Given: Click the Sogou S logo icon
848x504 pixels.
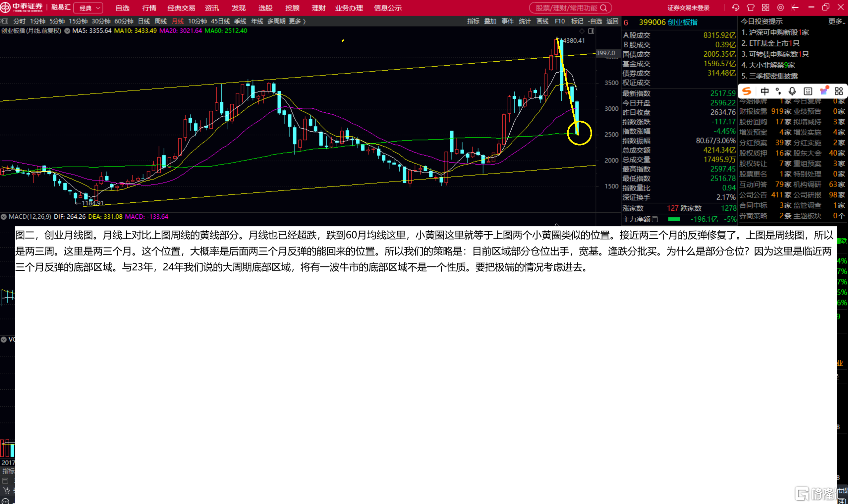Looking at the screenshot, I should [747, 91].
